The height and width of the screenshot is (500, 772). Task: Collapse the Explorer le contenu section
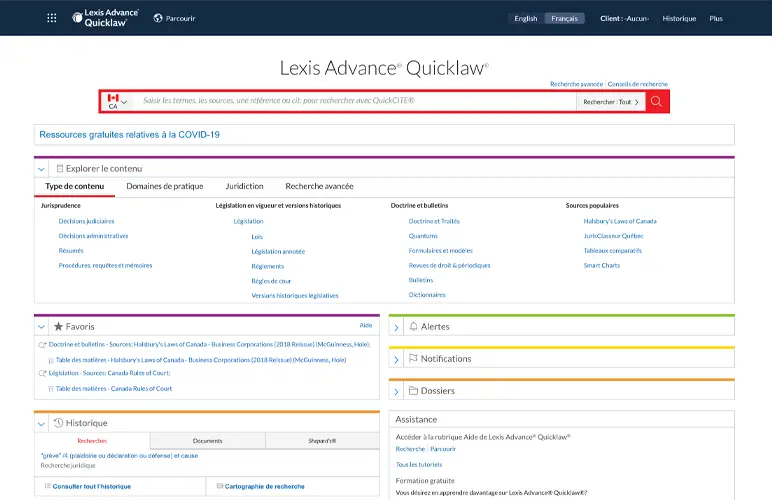41,169
